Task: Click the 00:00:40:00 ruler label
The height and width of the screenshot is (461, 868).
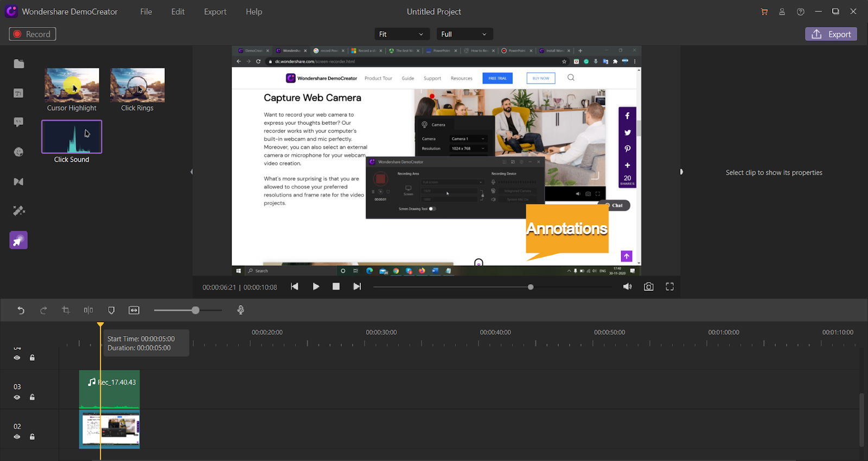Action: [x=495, y=332]
